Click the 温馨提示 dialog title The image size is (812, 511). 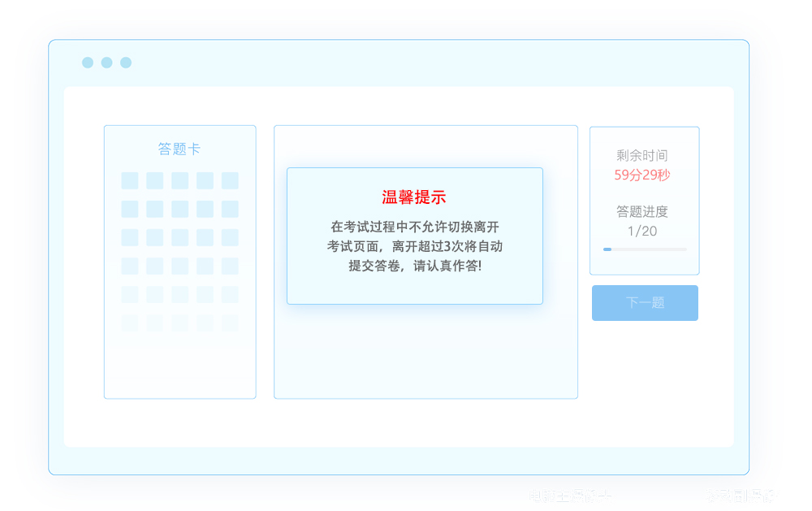point(414,197)
